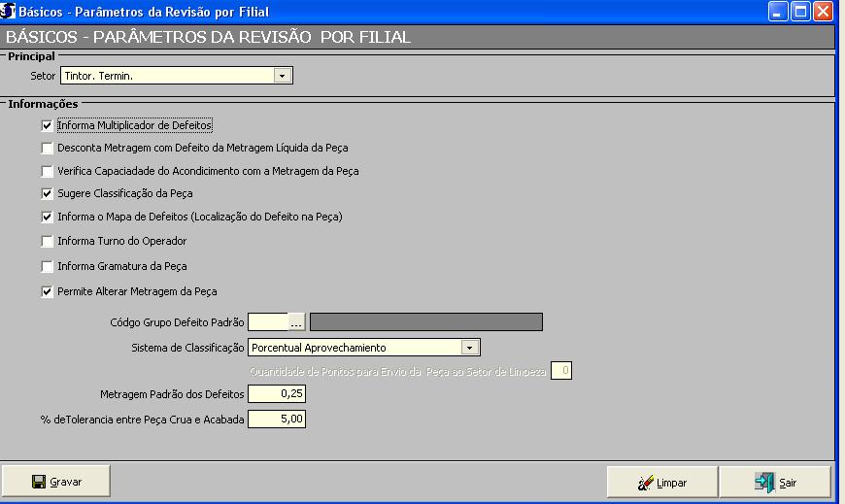Viewport: 845px width, 504px height.
Task: Click the broom icon on Limpar
Action: (645, 483)
